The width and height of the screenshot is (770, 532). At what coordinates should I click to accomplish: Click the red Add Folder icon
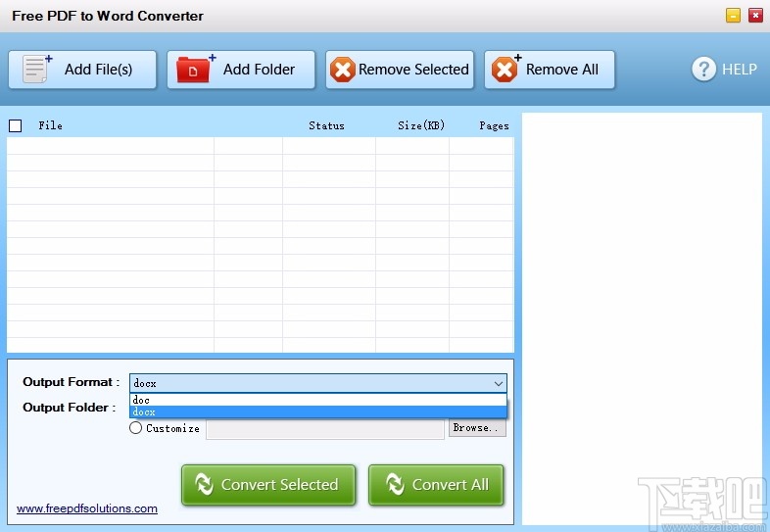pos(196,69)
